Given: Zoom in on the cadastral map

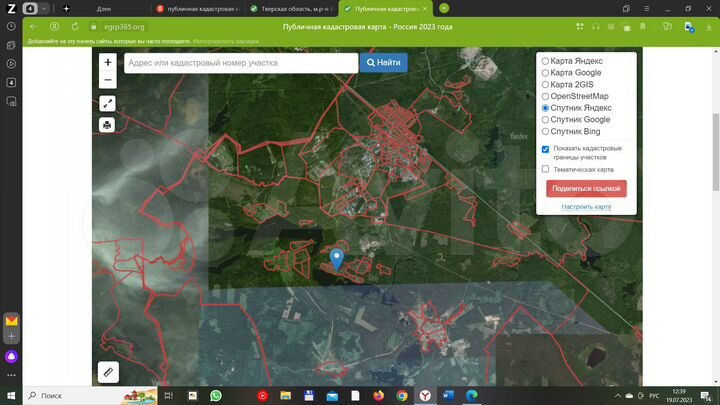Looking at the screenshot, I should pyautogui.click(x=108, y=62).
